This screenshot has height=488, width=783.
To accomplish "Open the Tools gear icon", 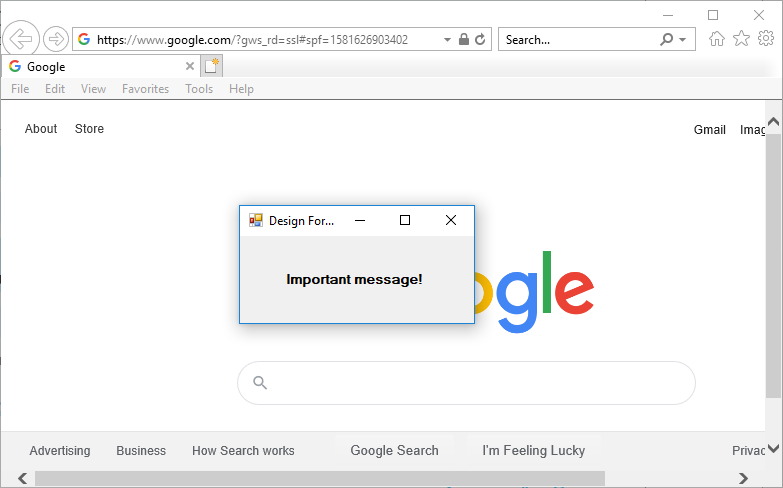I will tap(766, 38).
